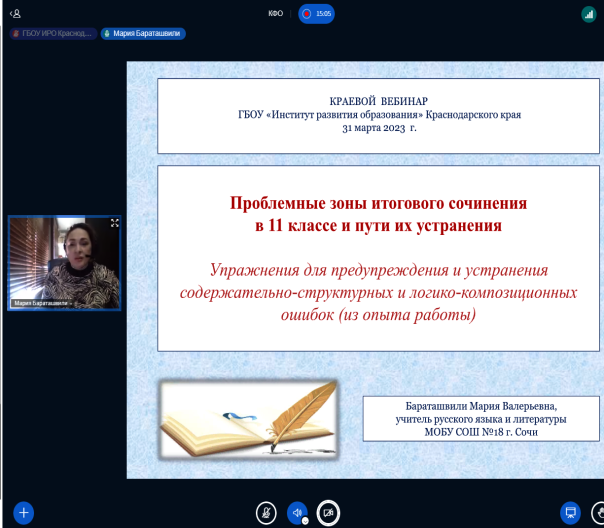Image resolution: width=604 pixels, height=528 pixels.
Task: Click the КФО room title
Action: (275, 14)
